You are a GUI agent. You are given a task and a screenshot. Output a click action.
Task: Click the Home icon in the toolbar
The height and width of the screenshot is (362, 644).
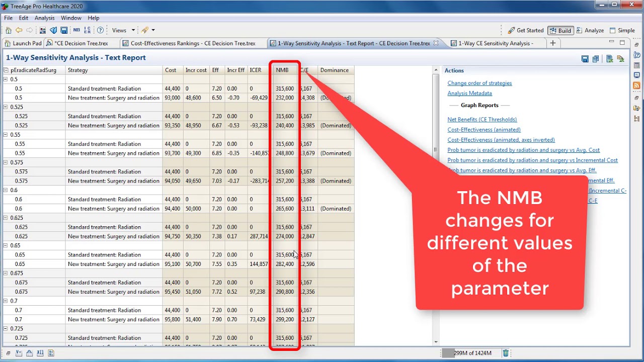coord(9,30)
